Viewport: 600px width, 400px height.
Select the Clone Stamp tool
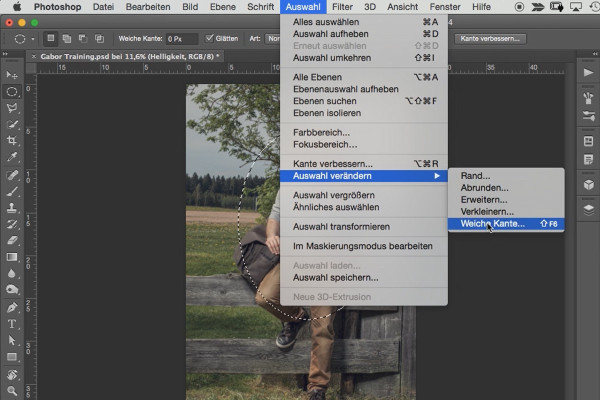(12, 208)
